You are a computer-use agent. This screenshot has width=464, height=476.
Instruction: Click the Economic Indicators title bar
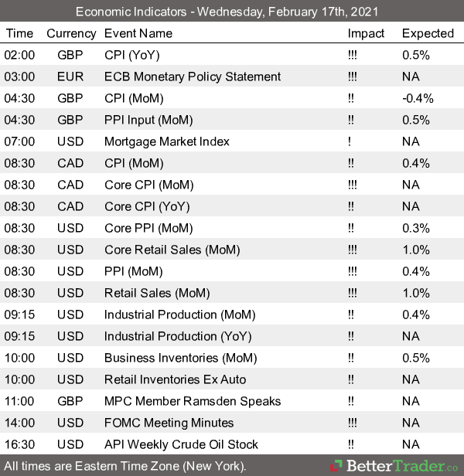coord(231,12)
